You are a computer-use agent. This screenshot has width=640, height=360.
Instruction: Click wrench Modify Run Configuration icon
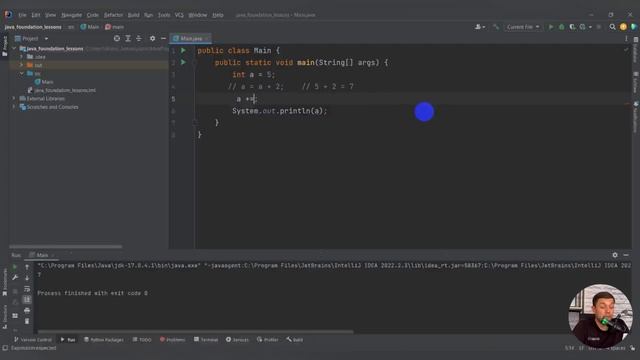15,278
